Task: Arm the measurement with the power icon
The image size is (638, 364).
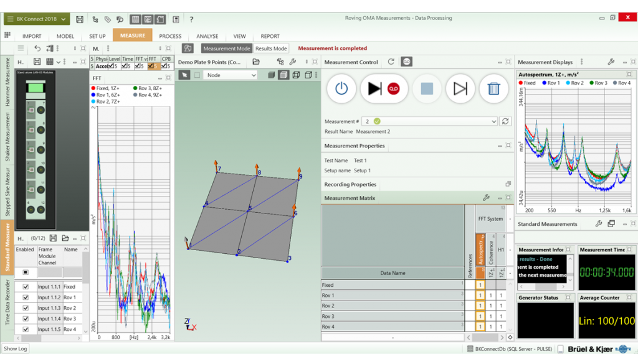Action: tap(341, 88)
